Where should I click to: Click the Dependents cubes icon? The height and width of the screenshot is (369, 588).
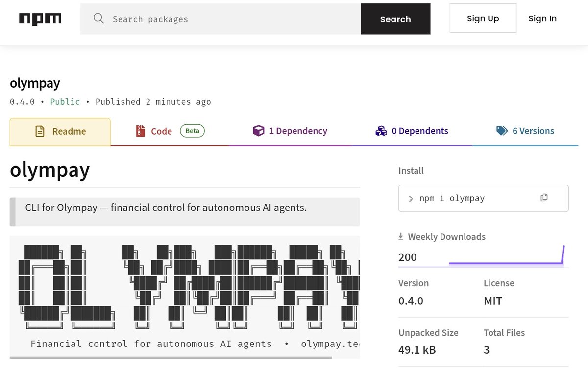(x=381, y=131)
